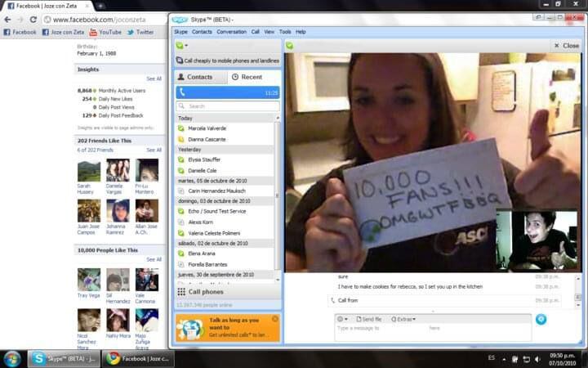This screenshot has width=588, height=368.
Task: Click See All in Insights section
Action: coord(154,79)
